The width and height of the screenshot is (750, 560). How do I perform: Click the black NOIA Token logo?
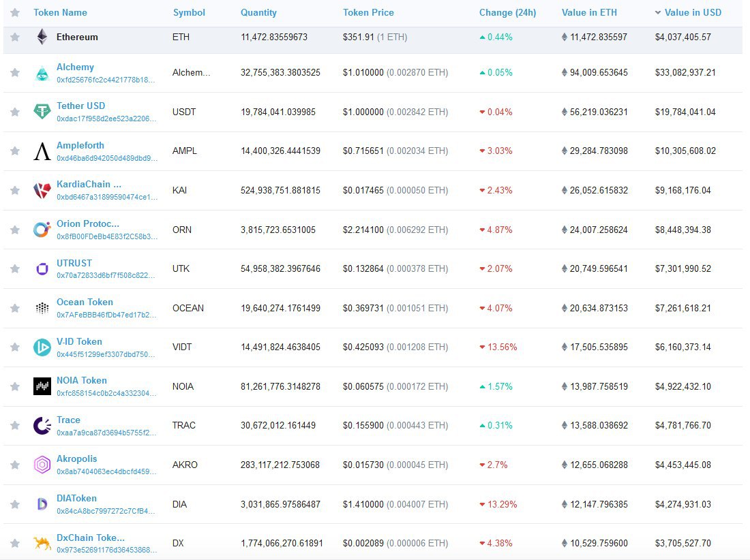(42, 386)
